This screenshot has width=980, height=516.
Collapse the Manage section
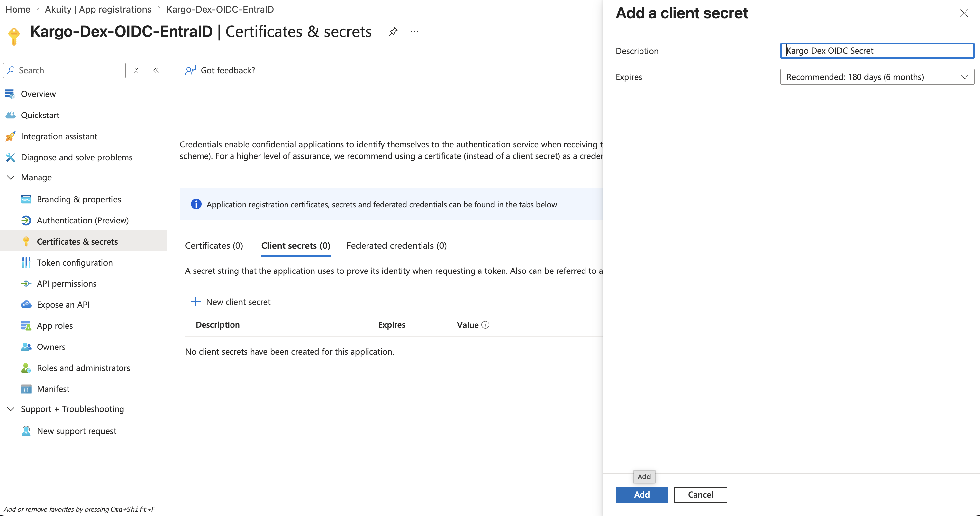pos(11,177)
